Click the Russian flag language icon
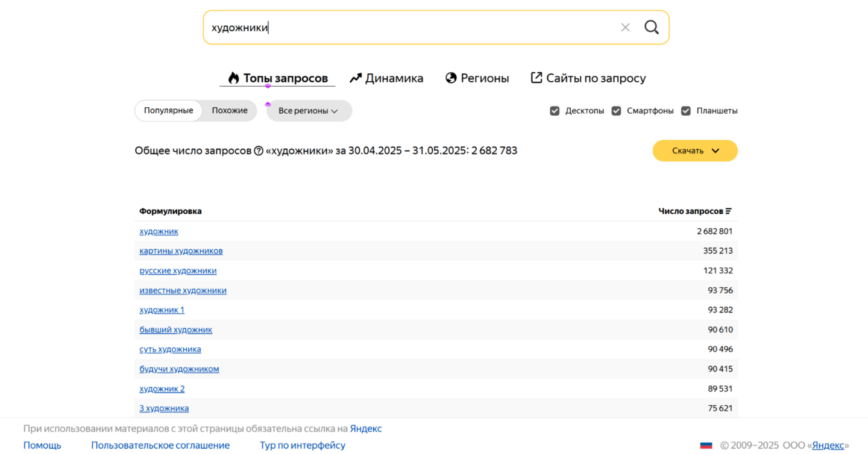868x454 pixels. coord(706,446)
